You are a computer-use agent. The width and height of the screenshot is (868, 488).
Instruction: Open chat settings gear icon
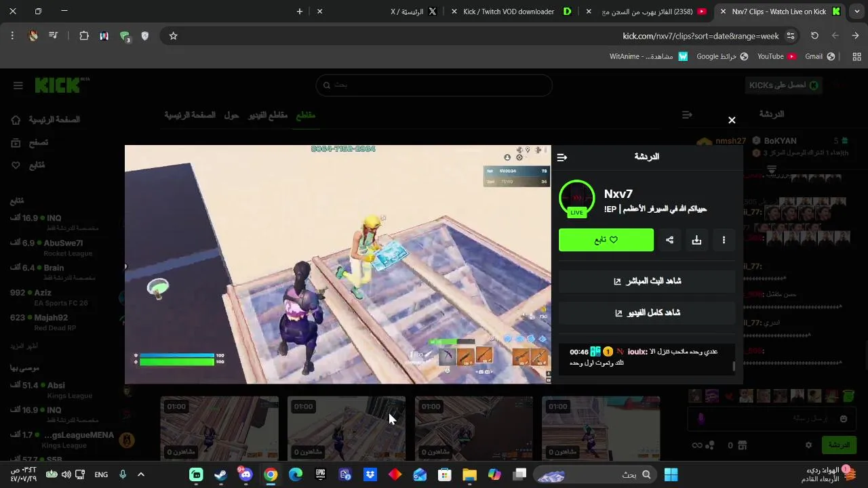pyautogui.click(x=808, y=445)
